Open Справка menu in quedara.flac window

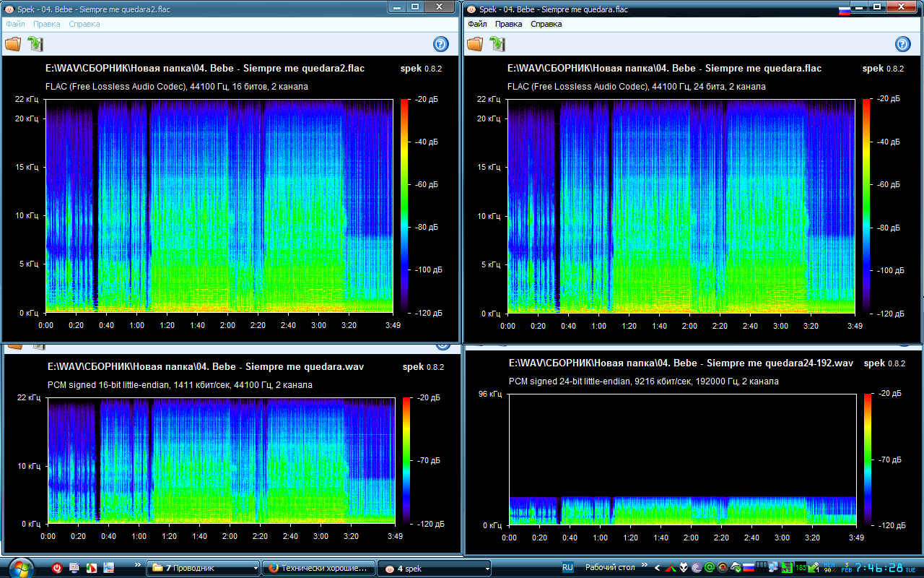pyautogui.click(x=546, y=24)
